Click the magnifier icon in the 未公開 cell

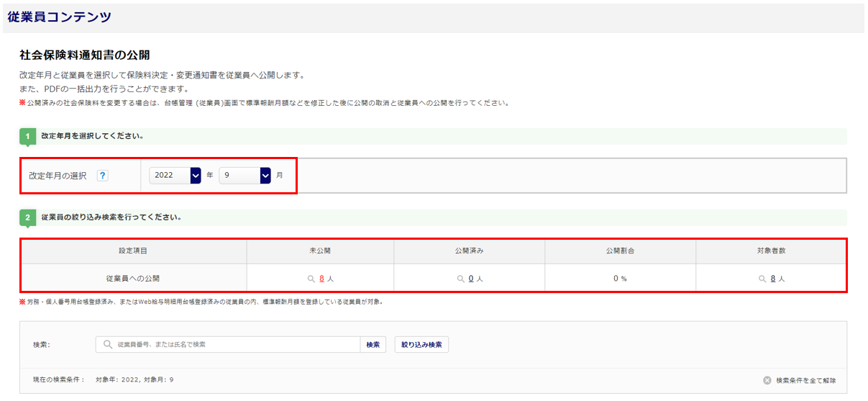coord(311,279)
